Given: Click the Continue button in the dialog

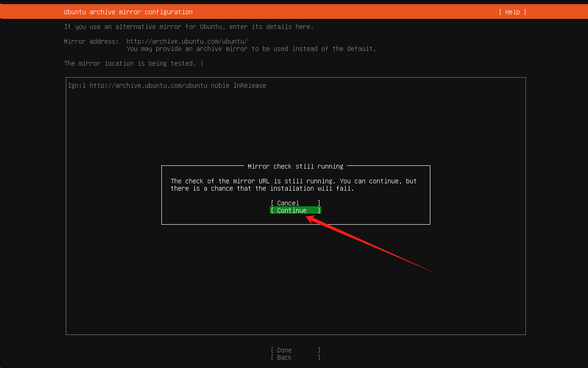Looking at the screenshot, I should (x=296, y=210).
